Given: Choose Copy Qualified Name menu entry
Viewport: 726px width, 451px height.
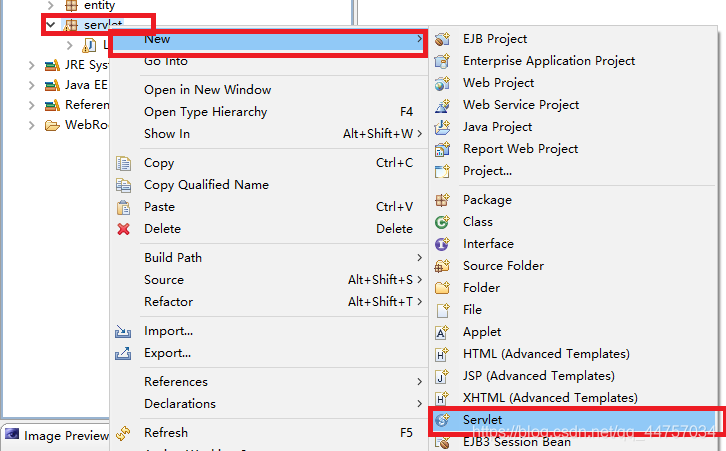Looking at the screenshot, I should [x=206, y=185].
